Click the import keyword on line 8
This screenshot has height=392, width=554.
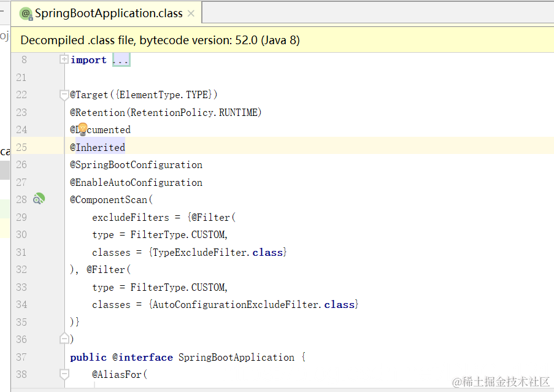(x=88, y=60)
